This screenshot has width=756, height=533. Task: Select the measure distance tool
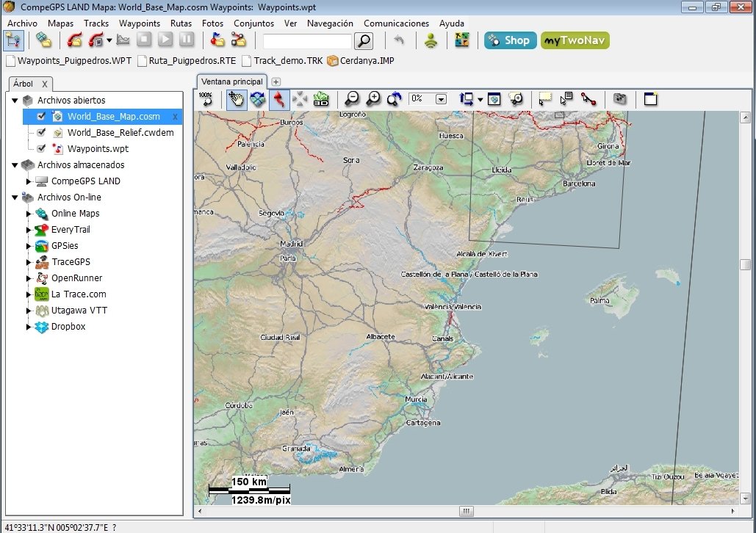click(588, 99)
